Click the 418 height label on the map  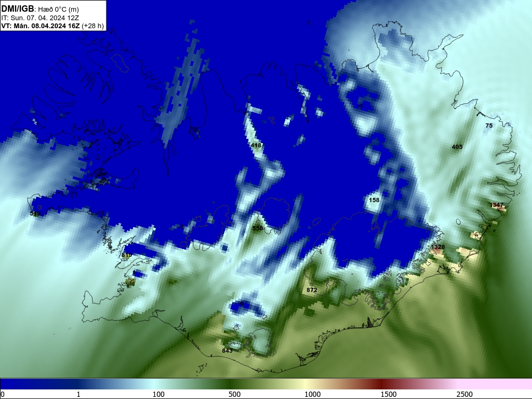click(x=256, y=145)
